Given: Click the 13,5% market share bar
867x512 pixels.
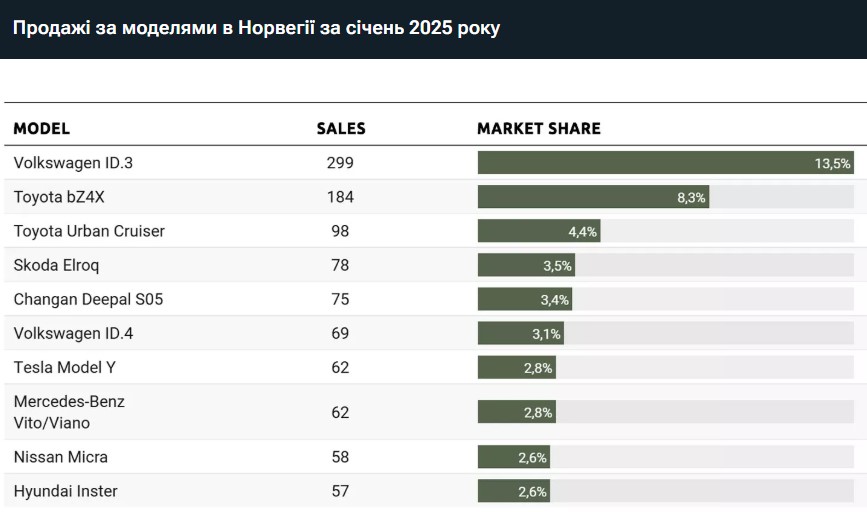Looking at the screenshot, I should pyautogui.click(x=665, y=163).
